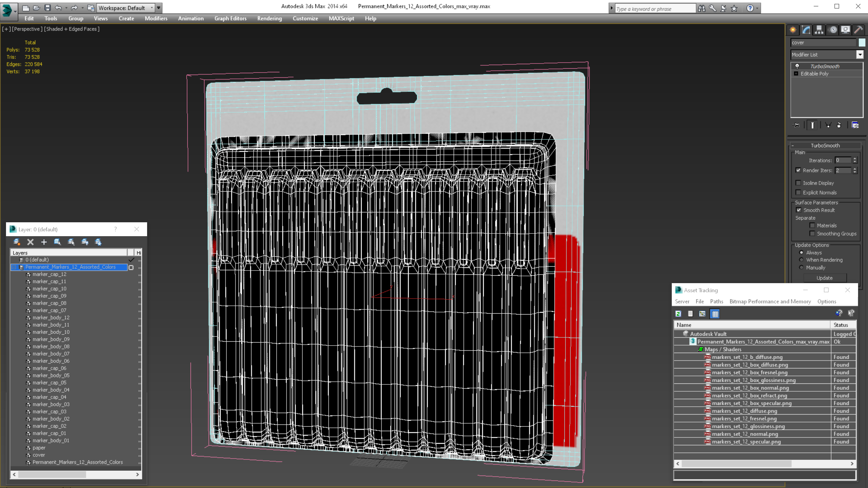Click Create New Layer icon in Layer dialog

coord(17,242)
